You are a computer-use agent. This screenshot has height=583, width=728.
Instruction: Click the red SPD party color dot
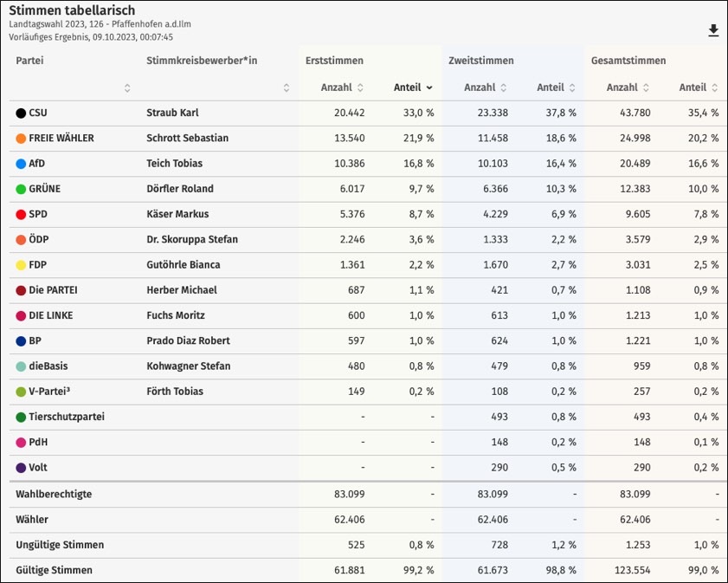(x=21, y=214)
